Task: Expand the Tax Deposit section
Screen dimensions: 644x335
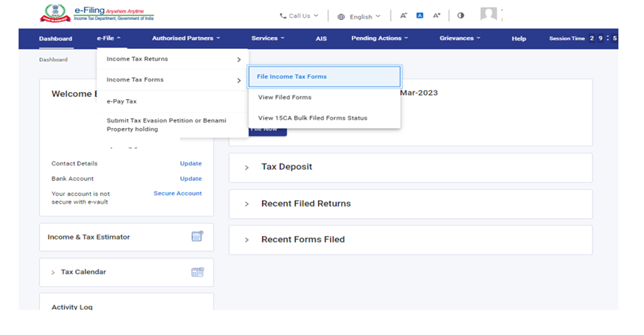Action: pos(286,166)
